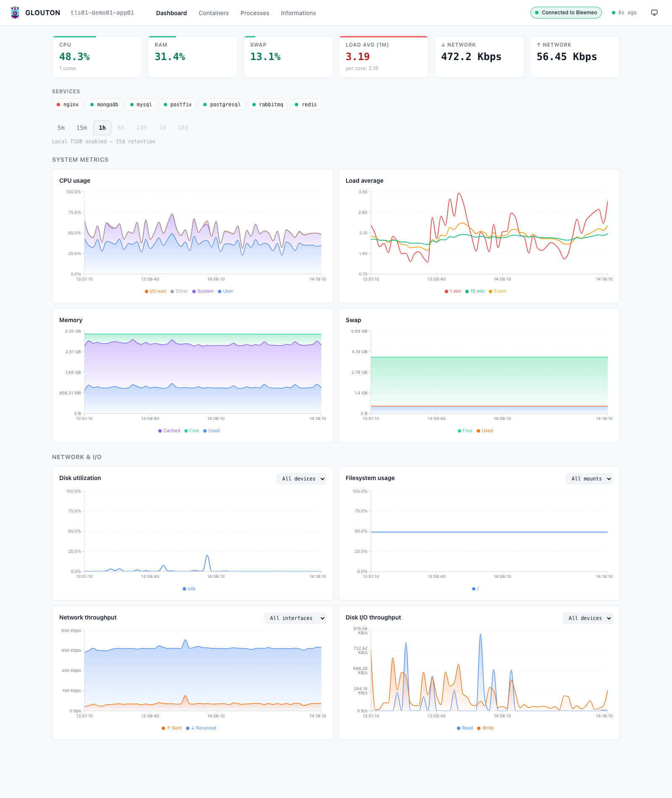
Task: Click the Local TSDB enabled retention note
Action: pos(104,142)
